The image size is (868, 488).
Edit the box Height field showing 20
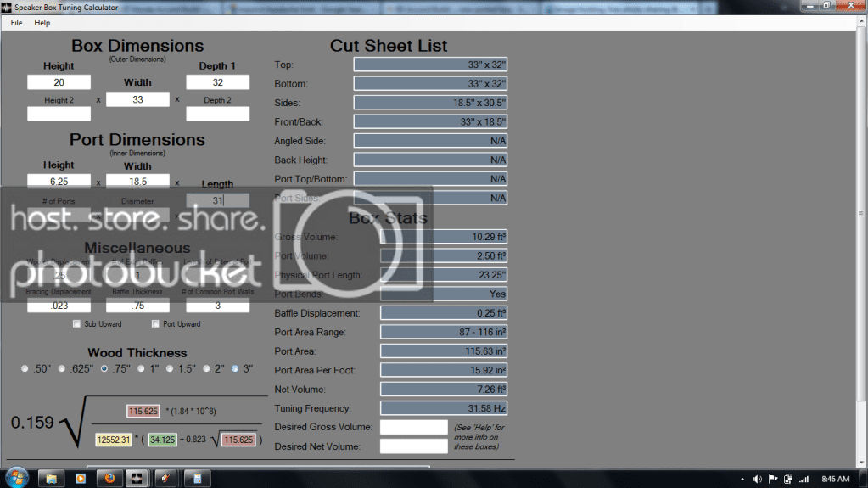coord(59,82)
